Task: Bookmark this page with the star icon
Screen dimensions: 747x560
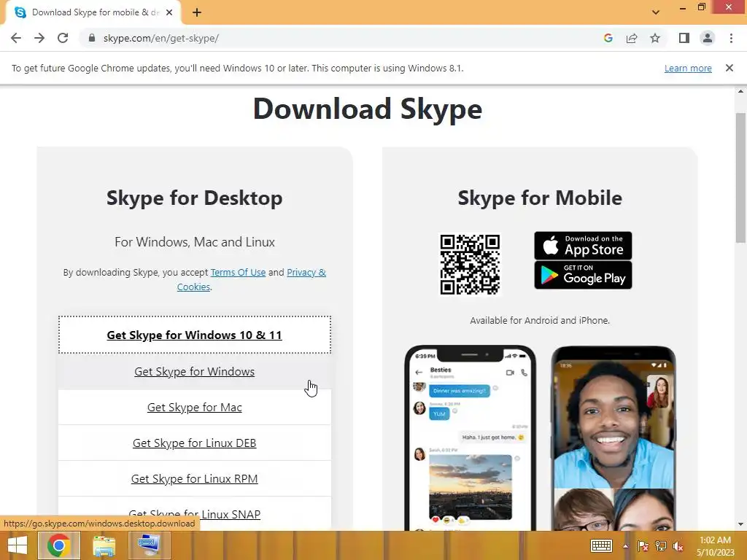Action: (x=655, y=38)
